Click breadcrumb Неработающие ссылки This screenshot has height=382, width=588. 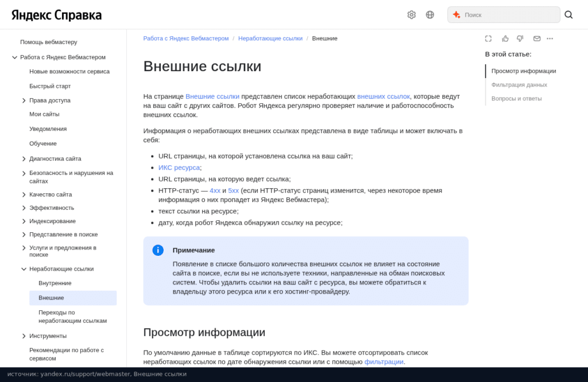click(x=270, y=38)
